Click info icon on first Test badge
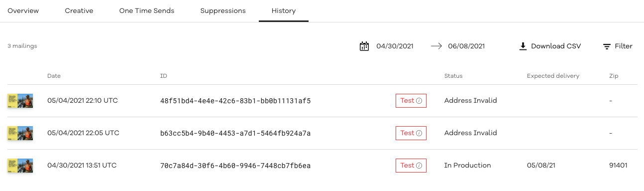 [419, 101]
